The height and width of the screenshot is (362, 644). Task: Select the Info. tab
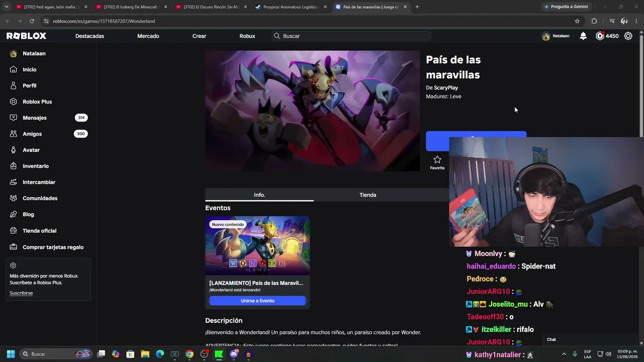coord(259,195)
